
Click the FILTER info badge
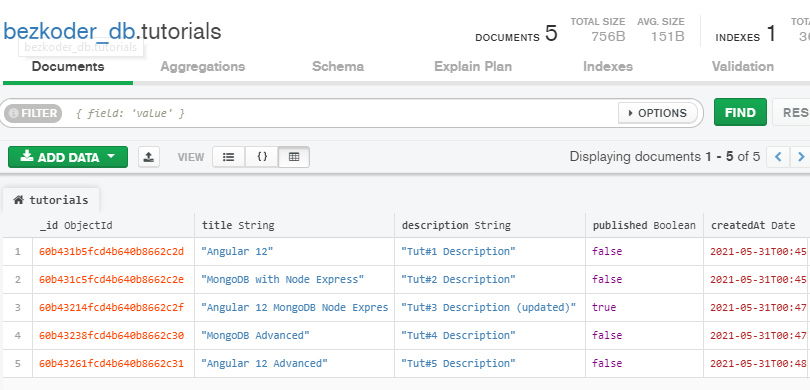33,113
